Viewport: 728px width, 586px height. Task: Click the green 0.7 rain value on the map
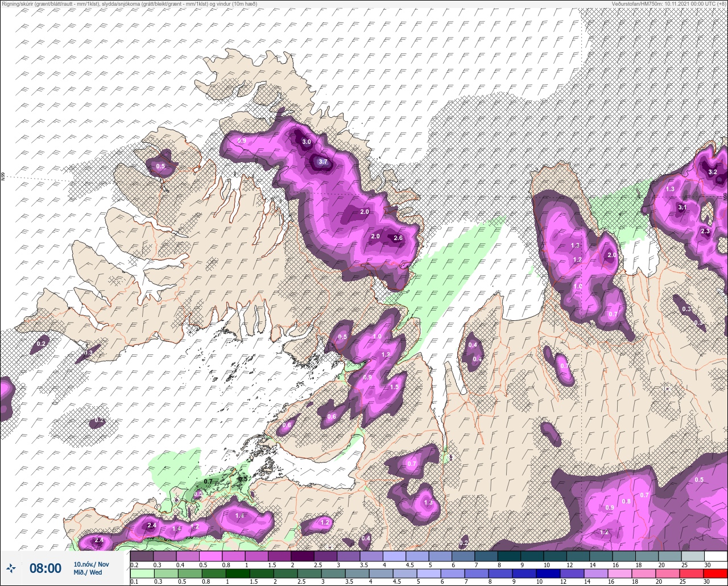pyautogui.click(x=208, y=481)
